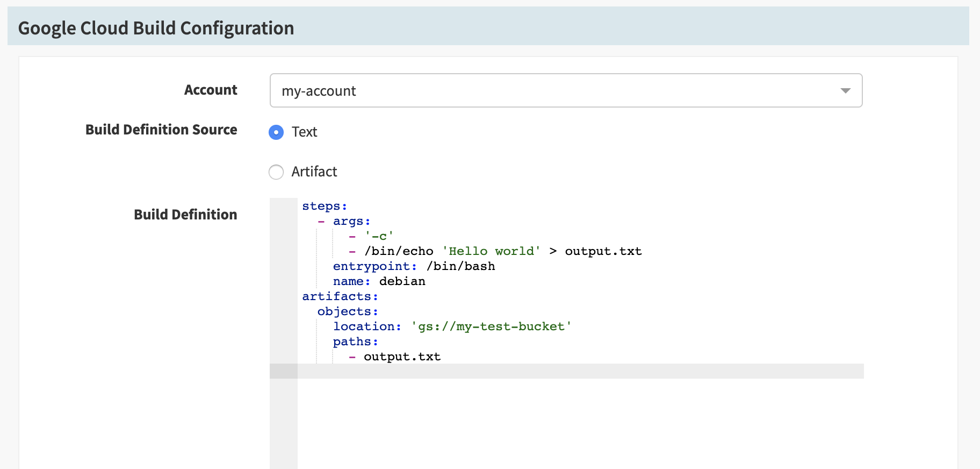This screenshot has width=980, height=469.
Task: Click output.txt under the paths list
Action: coord(402,357)
